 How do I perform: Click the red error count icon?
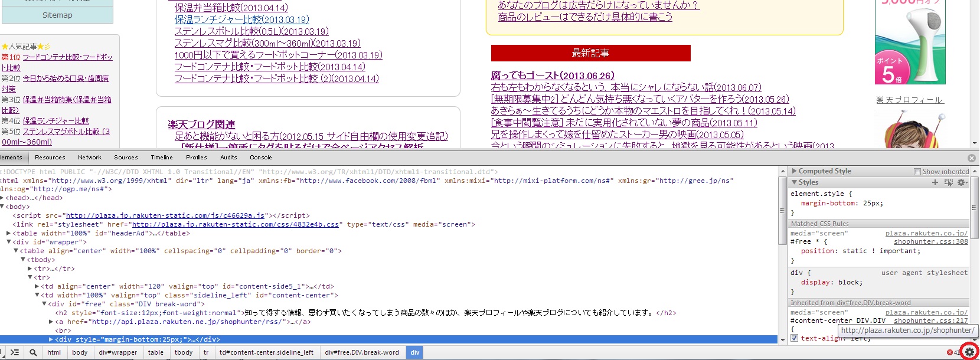949,353
